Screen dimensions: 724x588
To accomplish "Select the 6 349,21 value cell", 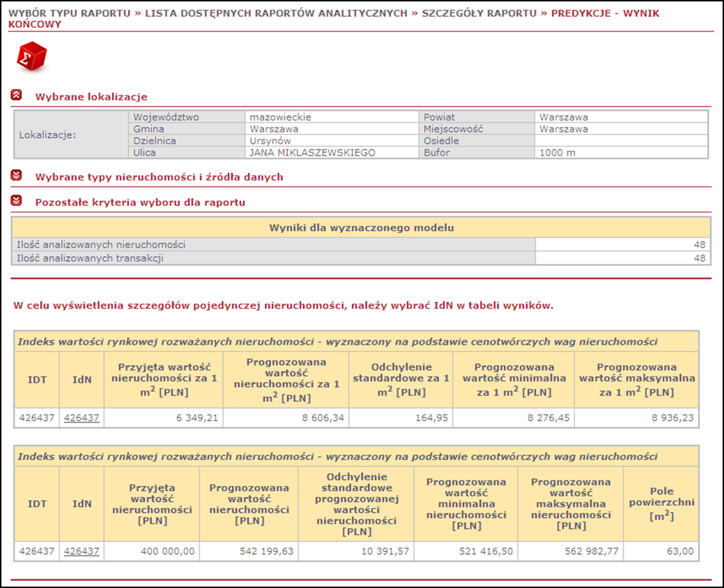I will [x=164, y=417].
